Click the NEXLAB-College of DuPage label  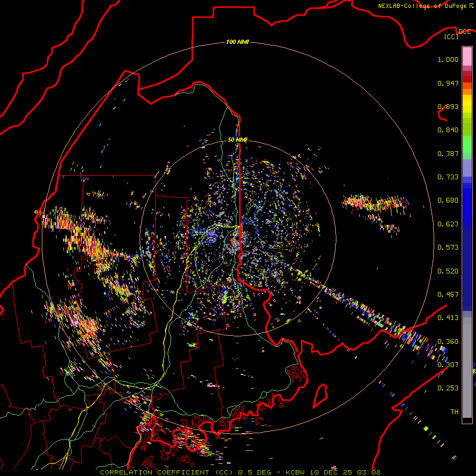point(422,6)
